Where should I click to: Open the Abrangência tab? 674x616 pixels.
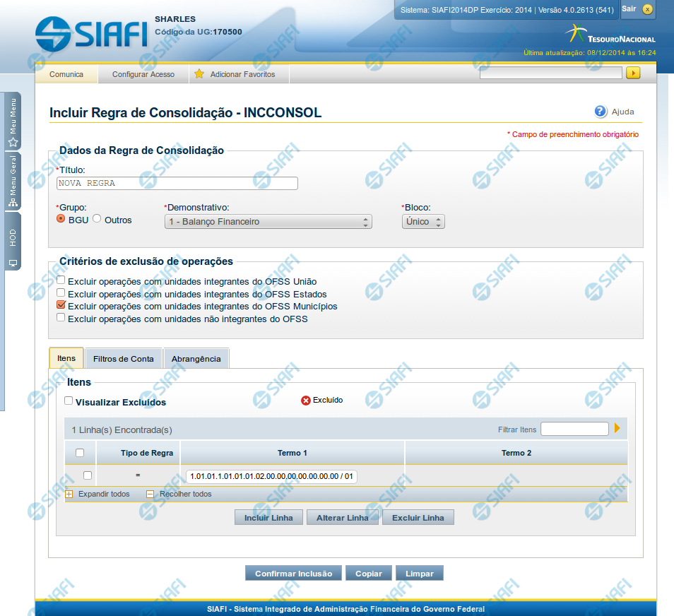[196, 359]
